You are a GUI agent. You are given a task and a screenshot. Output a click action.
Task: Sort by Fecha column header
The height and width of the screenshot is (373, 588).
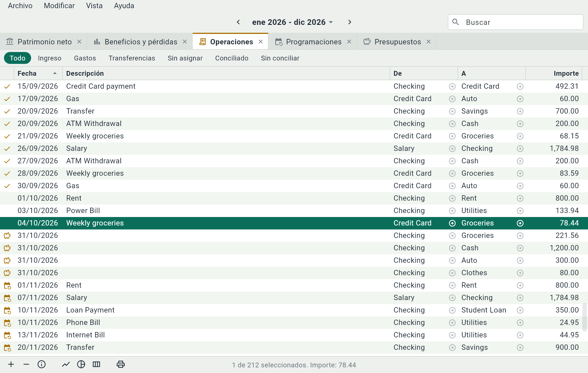[38, 73]
